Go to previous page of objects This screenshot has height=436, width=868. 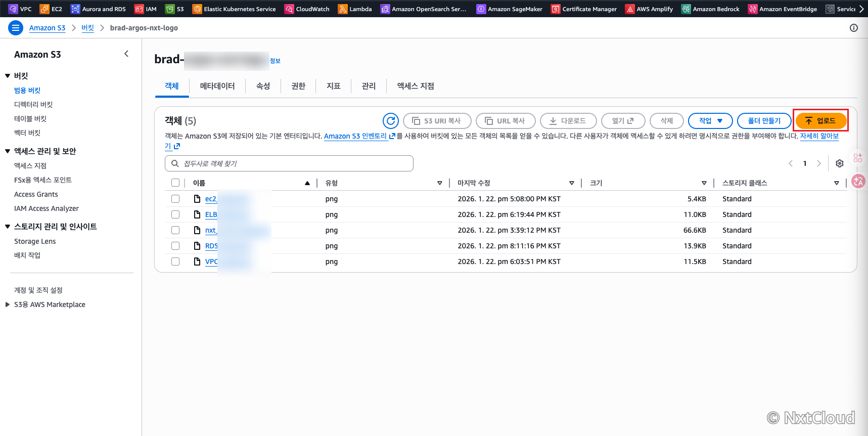(791, 163)
